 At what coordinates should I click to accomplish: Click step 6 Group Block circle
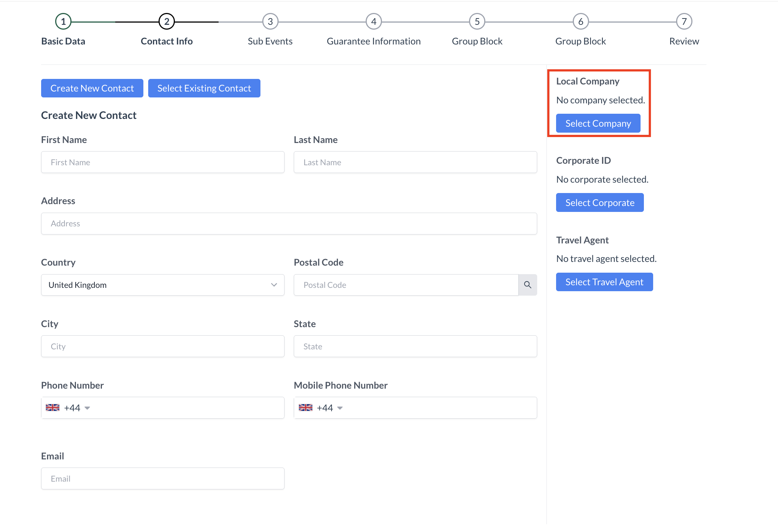(x=581, y=21)
